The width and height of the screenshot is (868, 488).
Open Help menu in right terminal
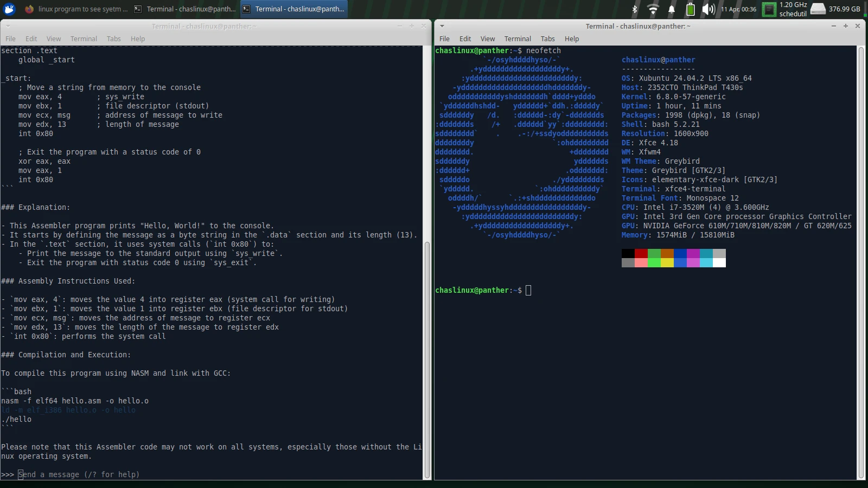(x=572, y=38)
